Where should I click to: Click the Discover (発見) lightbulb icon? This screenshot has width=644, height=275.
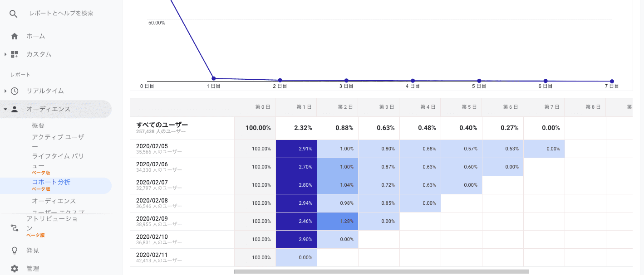pyautogui.click(x=15, y=251)
